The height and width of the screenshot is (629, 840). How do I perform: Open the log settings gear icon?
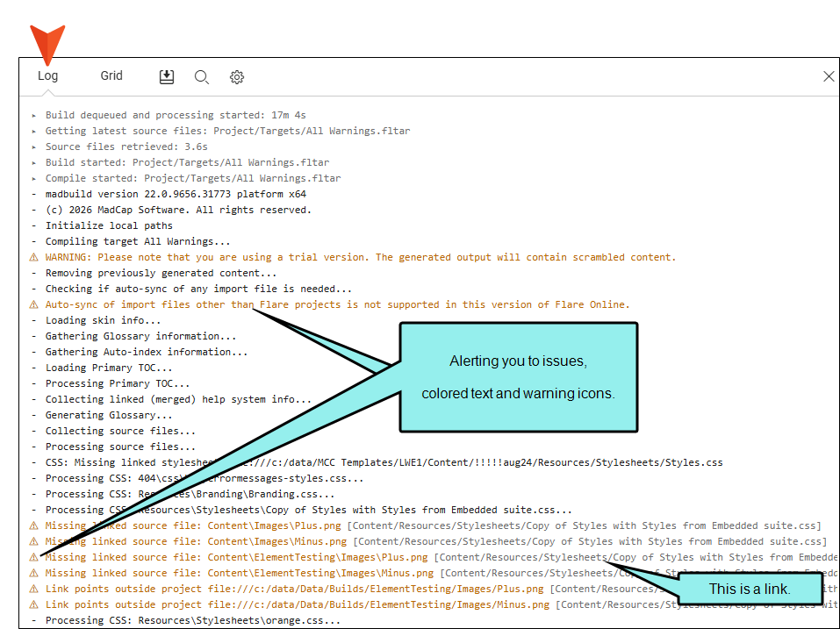point(237,77)
